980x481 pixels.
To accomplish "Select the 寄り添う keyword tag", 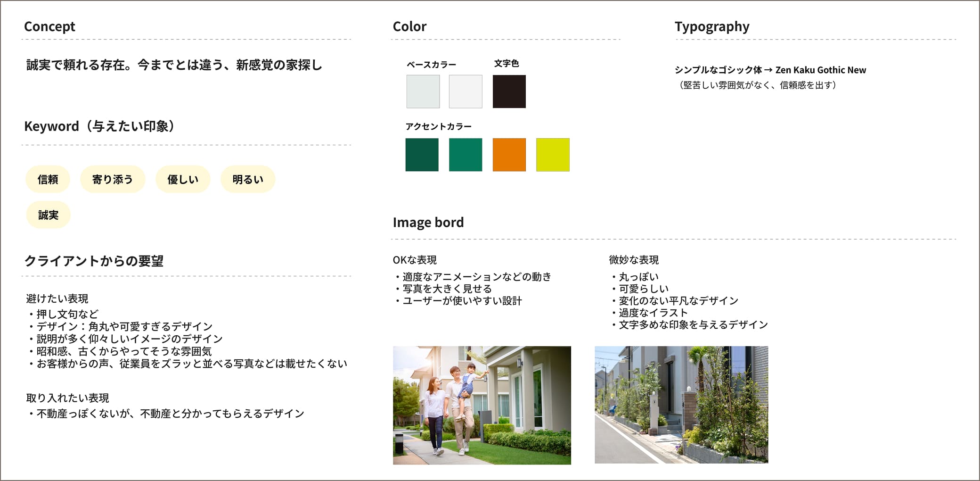I will (113, 179).
